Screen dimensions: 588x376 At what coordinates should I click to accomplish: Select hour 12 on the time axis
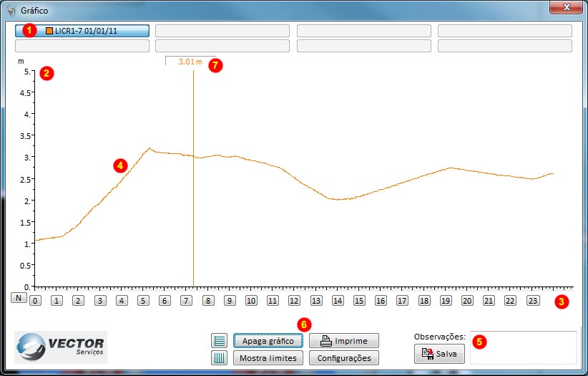294,301
